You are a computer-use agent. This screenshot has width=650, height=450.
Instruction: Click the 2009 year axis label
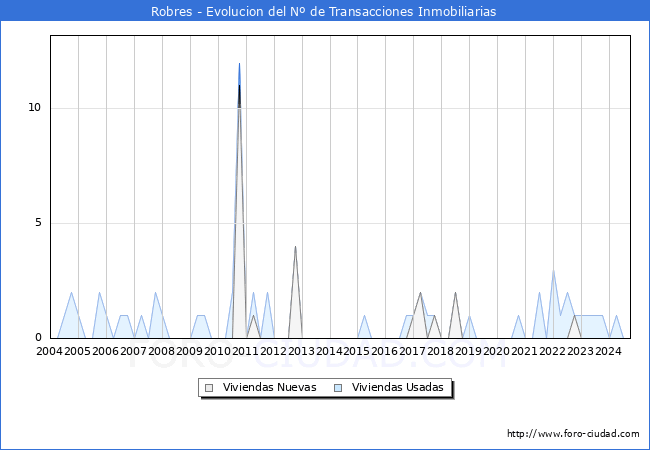189,351
